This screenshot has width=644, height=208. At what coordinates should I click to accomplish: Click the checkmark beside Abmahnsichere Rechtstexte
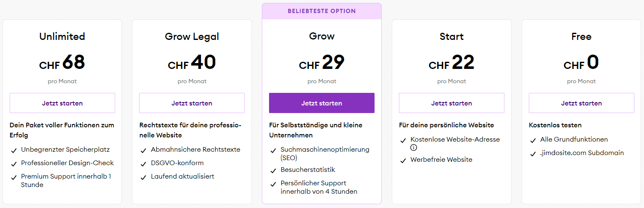click(143, 150)
